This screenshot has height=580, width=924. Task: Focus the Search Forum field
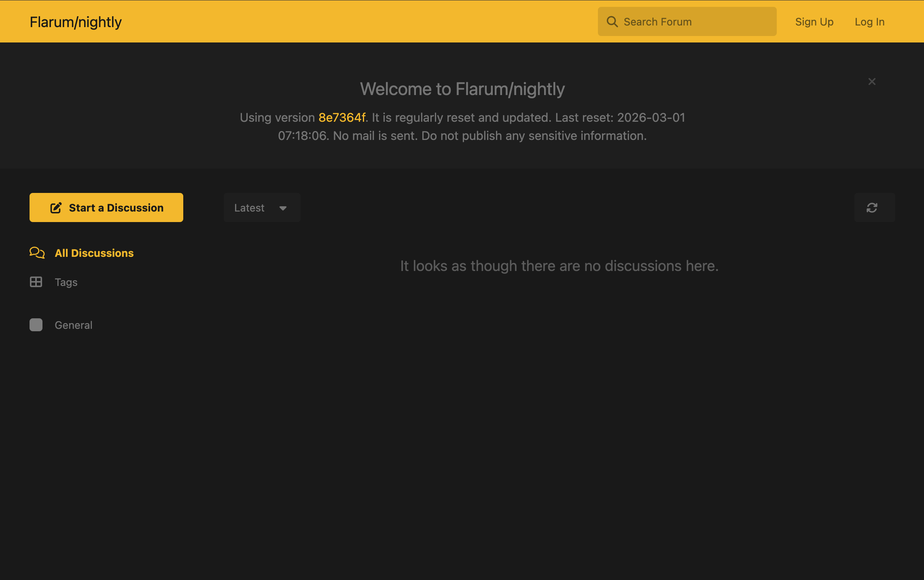coord(687,21)
